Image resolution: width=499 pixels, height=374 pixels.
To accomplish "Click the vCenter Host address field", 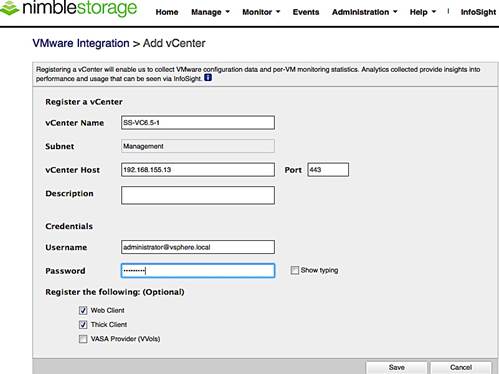I will click(198, 170).
